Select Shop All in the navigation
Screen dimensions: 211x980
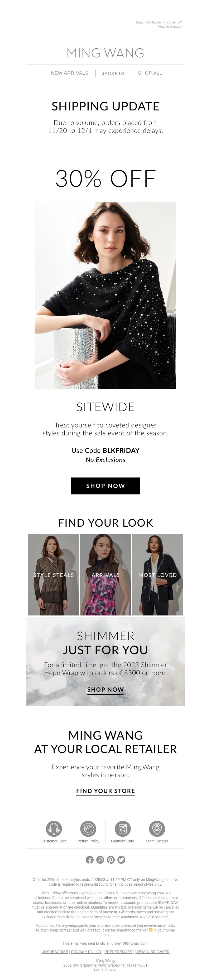[x=150, y=73]
